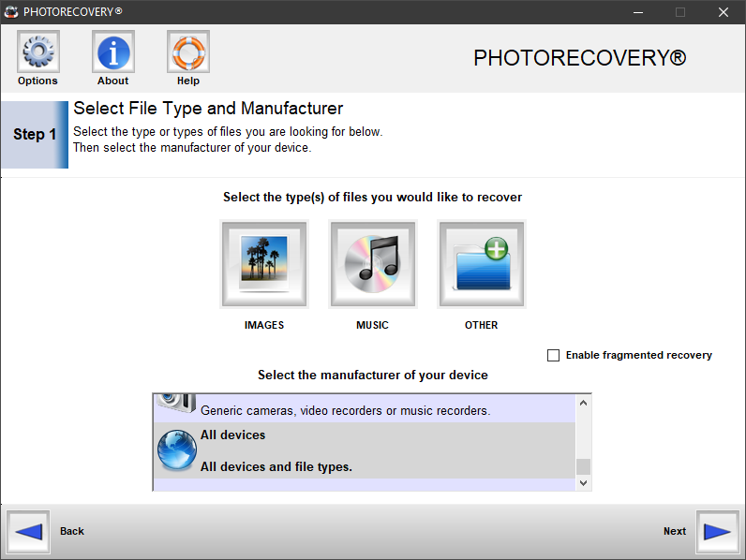The image size is (746, 560).
Task: Select the OTHER file type tile
Action: click(x=482, y=264)
